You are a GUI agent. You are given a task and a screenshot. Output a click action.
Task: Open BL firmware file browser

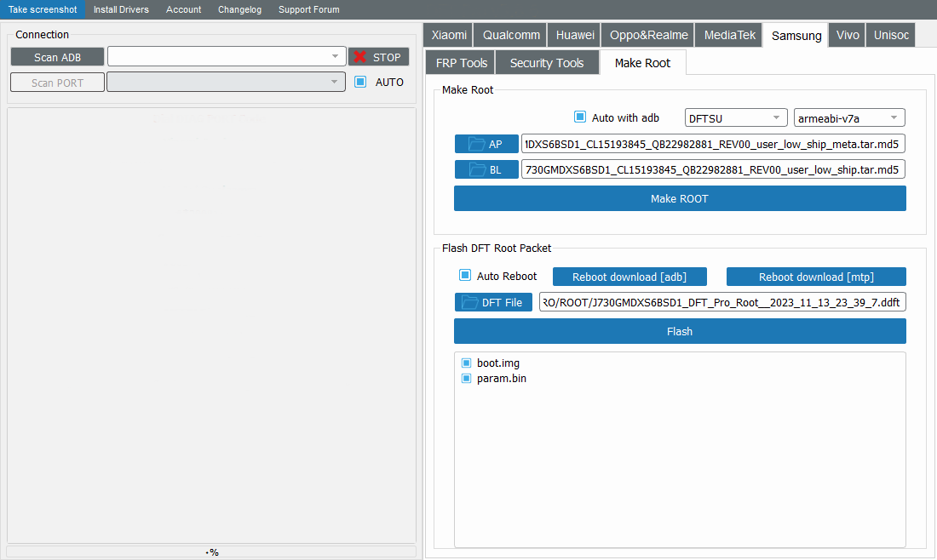point(486,169)
